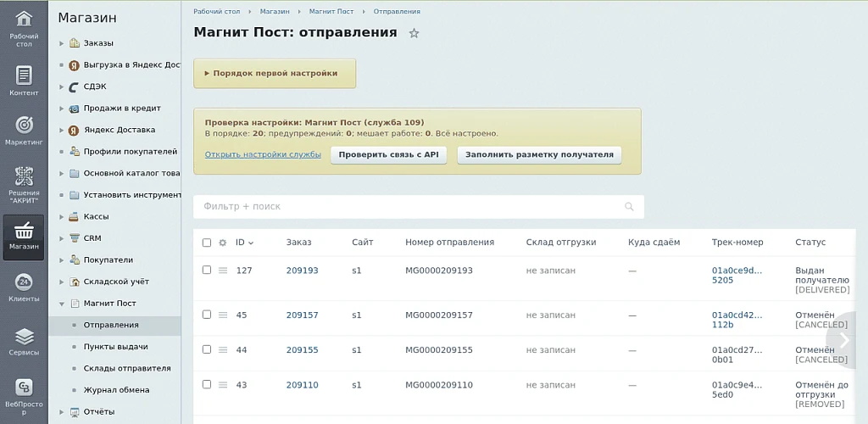
Task: Click Проверить связь с API button
Action: click(x=388, y=155)
